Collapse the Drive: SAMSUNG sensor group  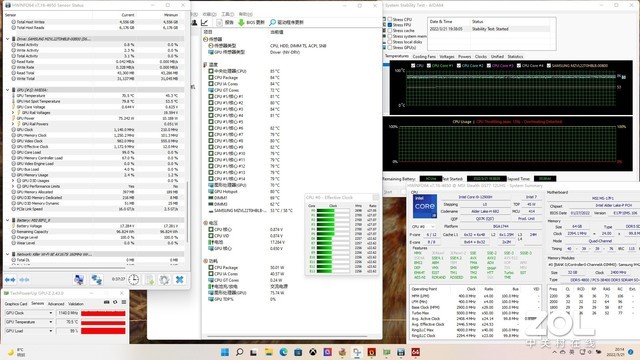tap(8, 39)
